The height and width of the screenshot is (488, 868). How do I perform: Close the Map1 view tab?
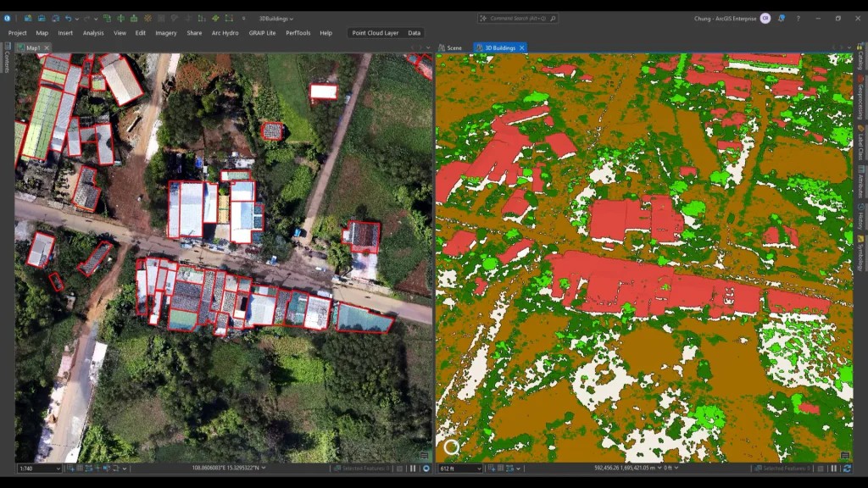pyautogui.click(x=47, y=48)
